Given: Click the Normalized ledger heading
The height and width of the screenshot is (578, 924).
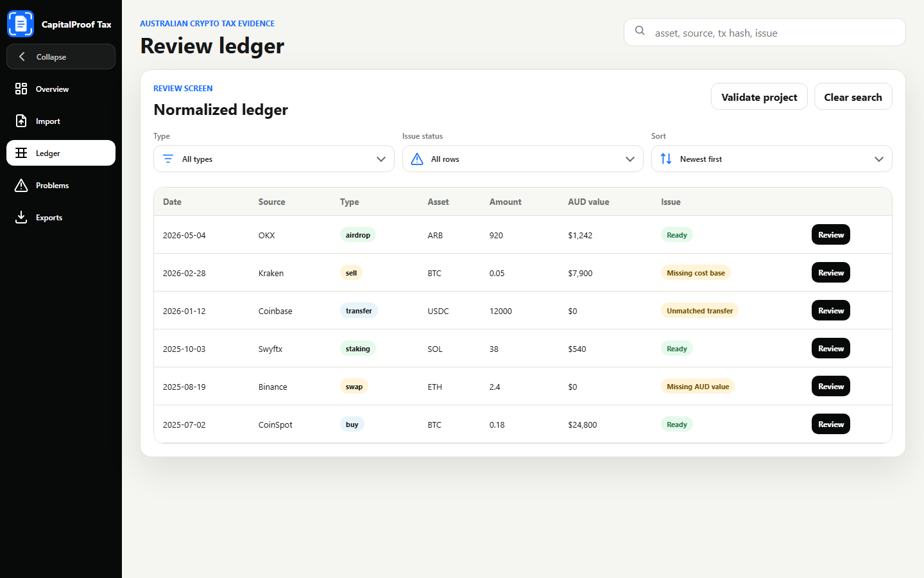Looking at the screenshot, I should [x=221, y=110].
